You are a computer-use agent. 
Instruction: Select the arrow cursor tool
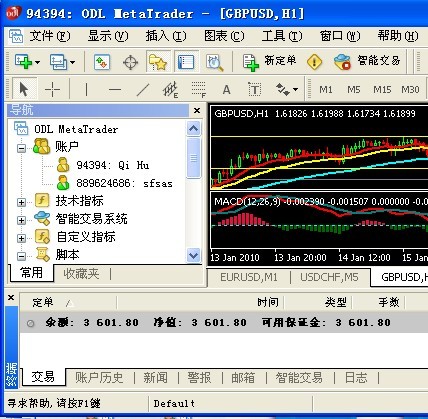click(24, 89)
